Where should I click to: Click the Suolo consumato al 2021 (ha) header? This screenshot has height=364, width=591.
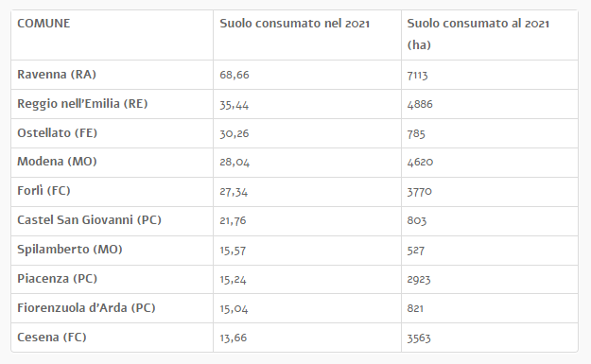pos(478,34)
